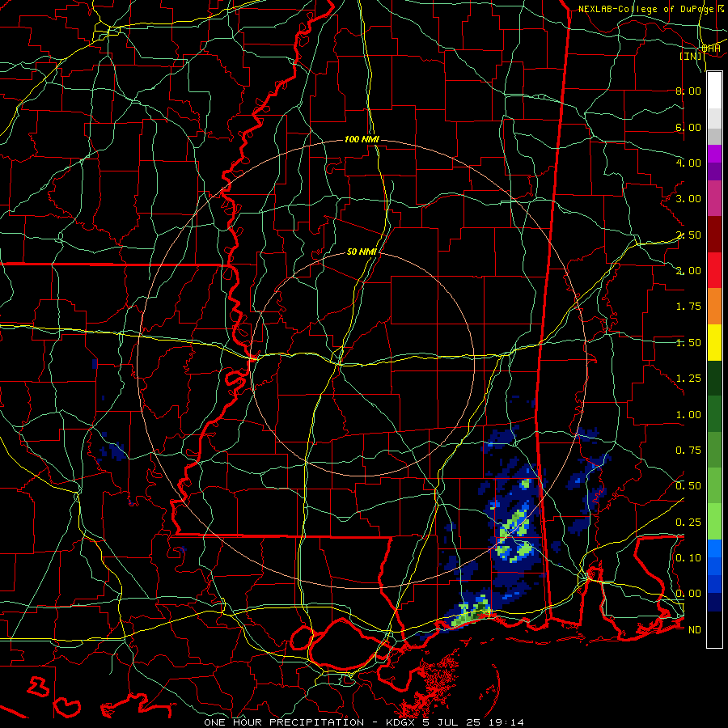The image size is (728, 728).
Task: Click the [IN] units label above legend
Action: 691,56
